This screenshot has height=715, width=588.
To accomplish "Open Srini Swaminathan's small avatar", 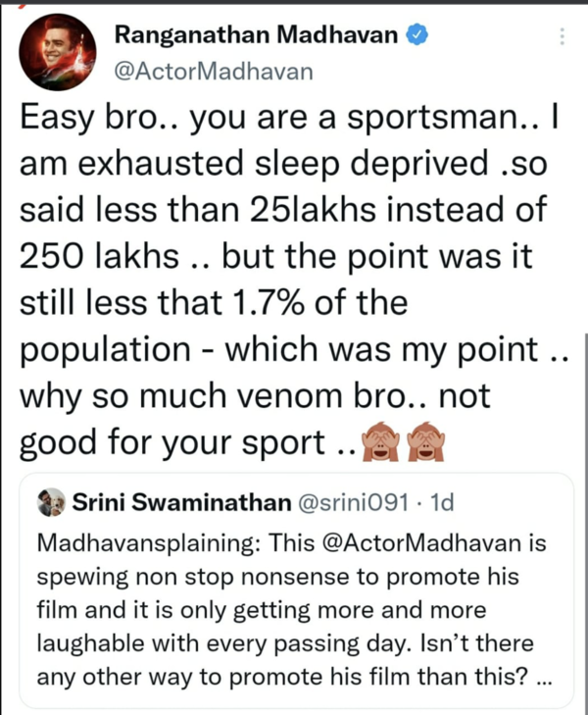I will click(51, 503).
